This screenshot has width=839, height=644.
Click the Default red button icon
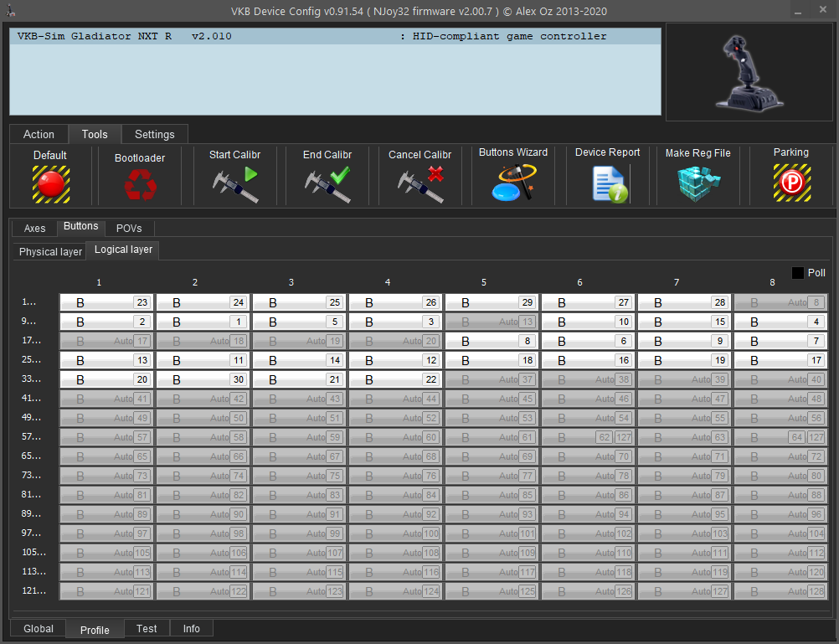[50, 183]
